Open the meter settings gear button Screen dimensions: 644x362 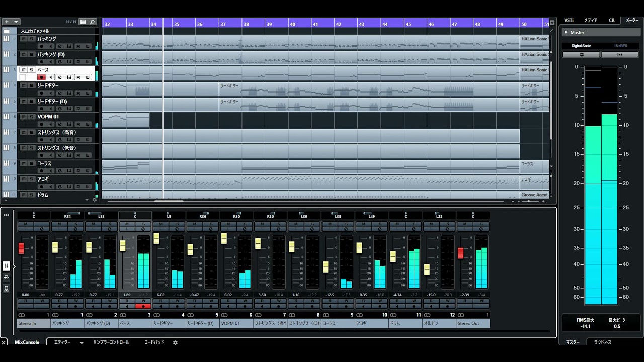pos(582,54)
